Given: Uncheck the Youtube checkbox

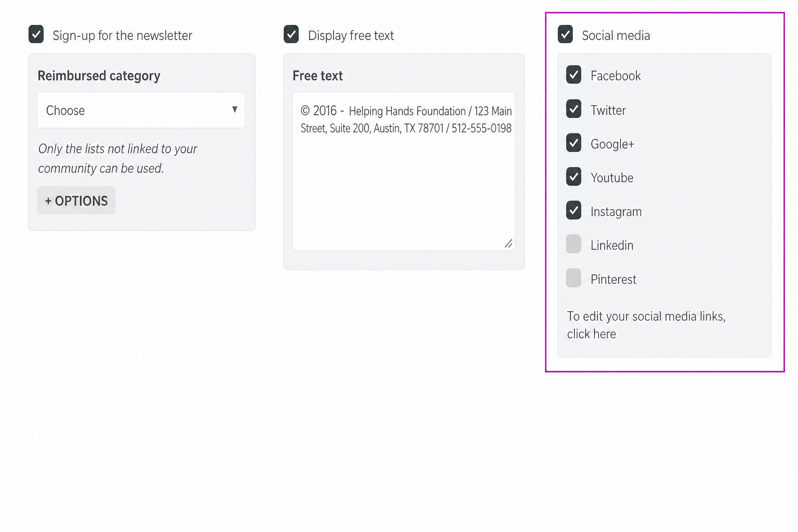Looking at the screenshot, I should pos(574,177).
